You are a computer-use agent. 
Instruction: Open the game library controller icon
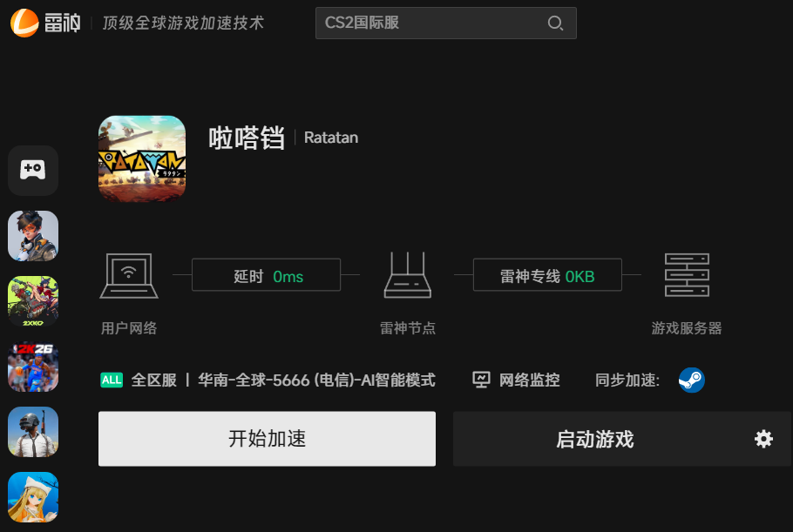coord(33,170)
